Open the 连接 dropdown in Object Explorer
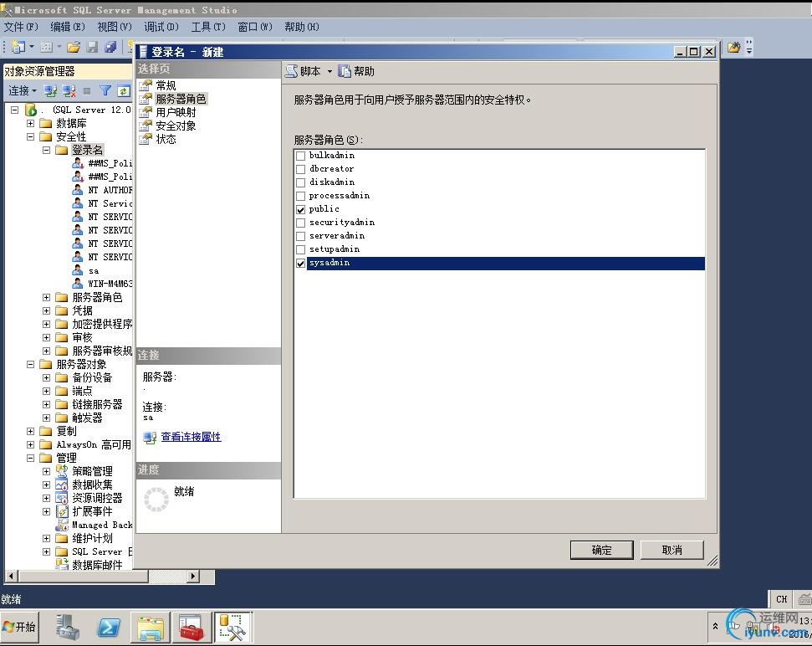The width and height of the screenshot is (812, 646). 23,90
